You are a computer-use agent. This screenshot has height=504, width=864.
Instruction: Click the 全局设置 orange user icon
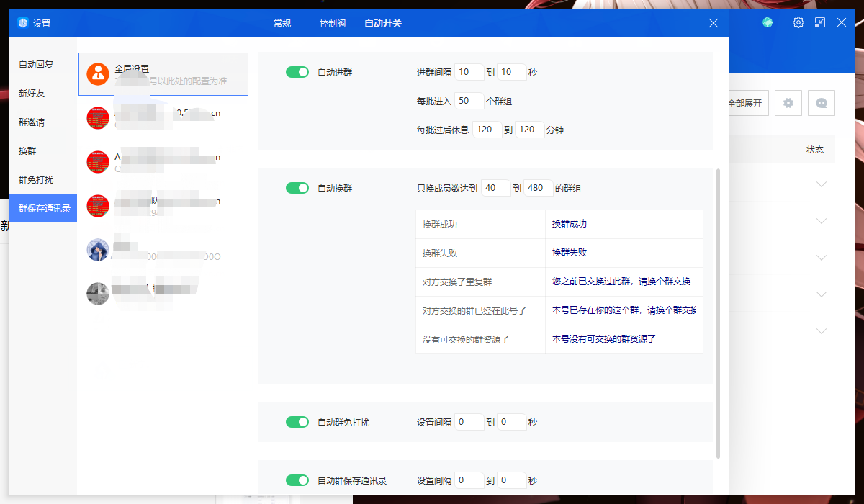pyautogui.click(x=97, y=73)
